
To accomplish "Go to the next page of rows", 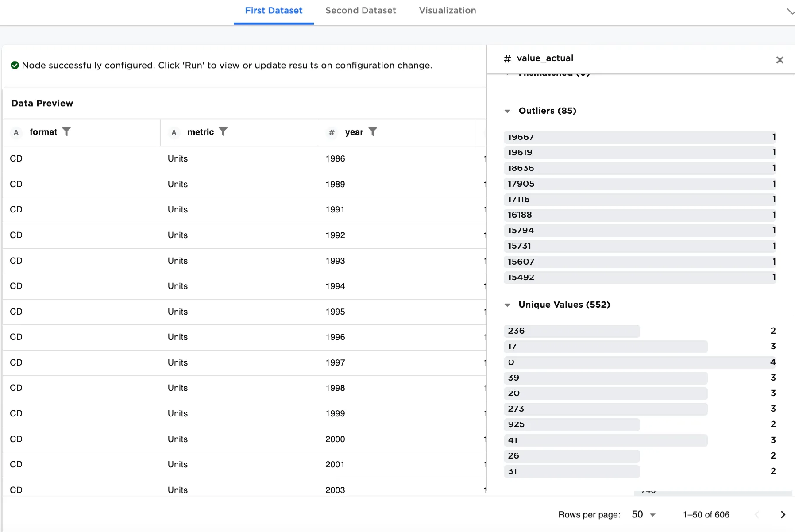I will 783,514.
